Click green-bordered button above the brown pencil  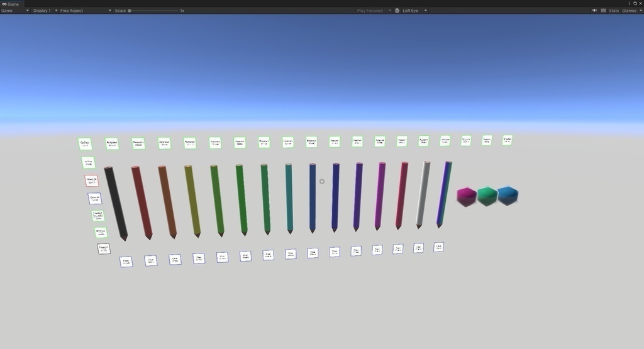coord(164,143)
